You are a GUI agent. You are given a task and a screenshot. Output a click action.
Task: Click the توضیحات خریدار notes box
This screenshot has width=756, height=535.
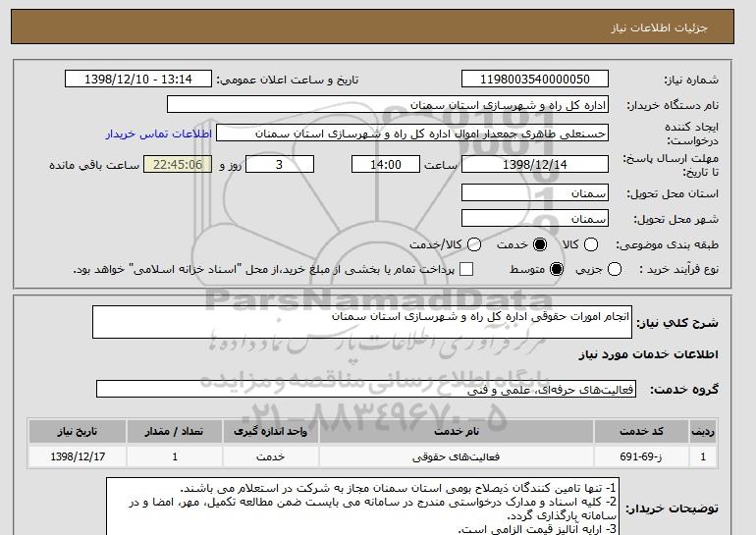[362, 507]
